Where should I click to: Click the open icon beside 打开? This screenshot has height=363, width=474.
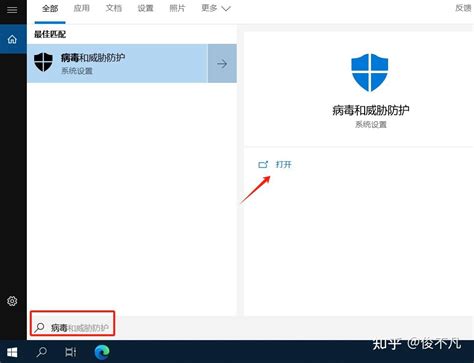tap(263, 164)
